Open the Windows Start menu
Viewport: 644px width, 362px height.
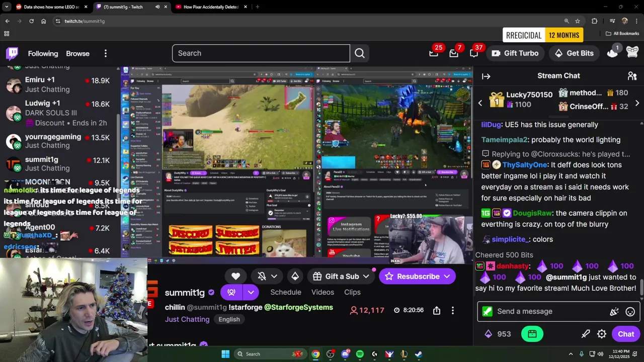[225, 354]
